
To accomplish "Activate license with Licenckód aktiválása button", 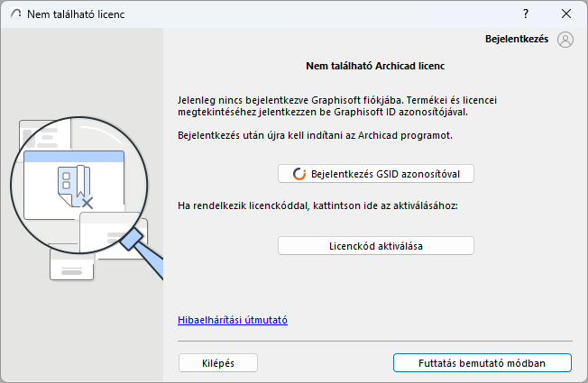I will coord(376,246).
